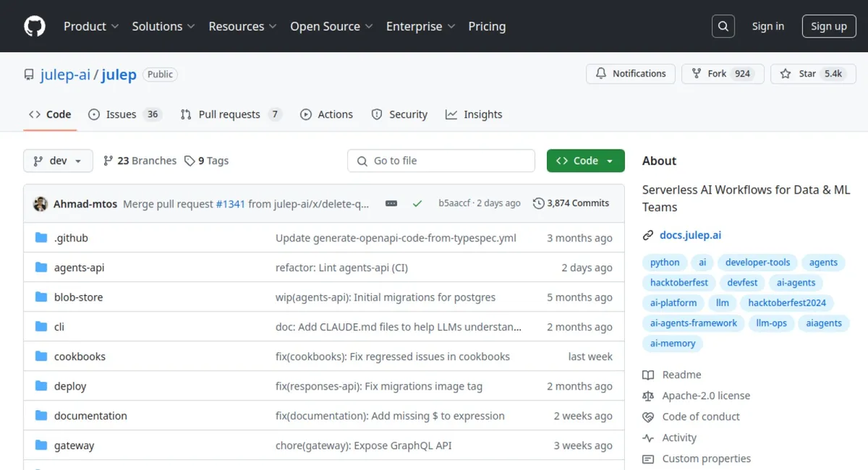Click the .github folder icon
Screen dimensions: 868x470
point(41,238)
